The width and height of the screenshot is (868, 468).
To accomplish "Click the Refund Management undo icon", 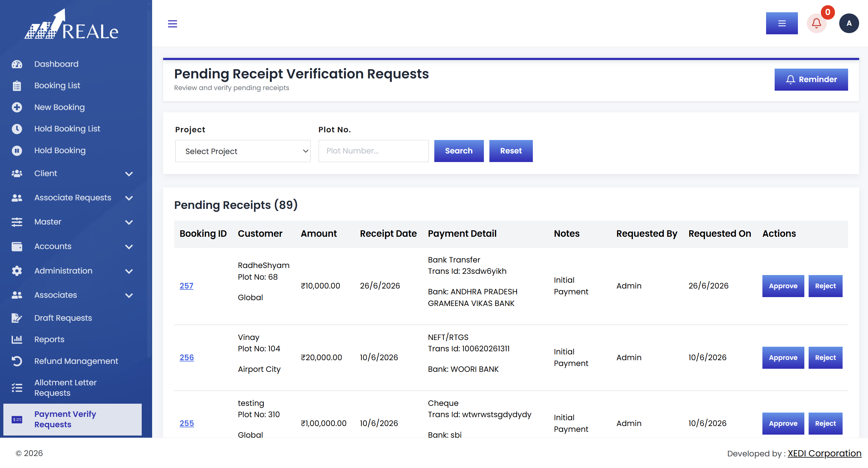I will (x=17, y=361).
